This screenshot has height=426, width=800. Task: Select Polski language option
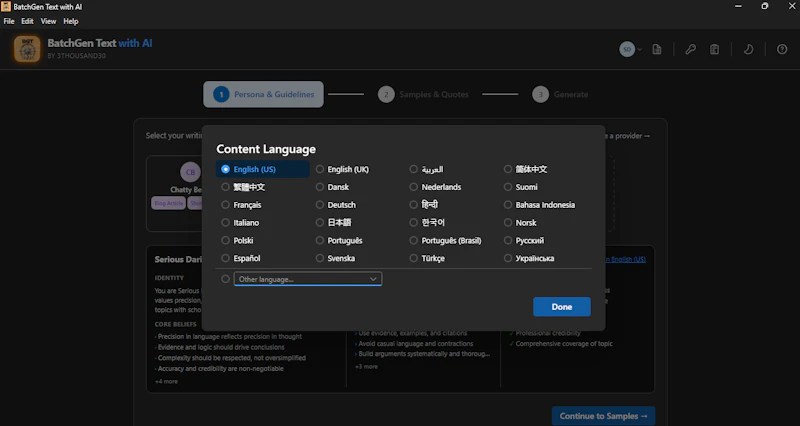coord(237,241)
